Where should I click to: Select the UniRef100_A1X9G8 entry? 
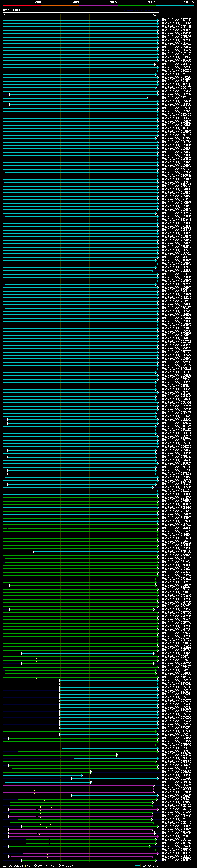pyautogui.click(x=177, y=57)
